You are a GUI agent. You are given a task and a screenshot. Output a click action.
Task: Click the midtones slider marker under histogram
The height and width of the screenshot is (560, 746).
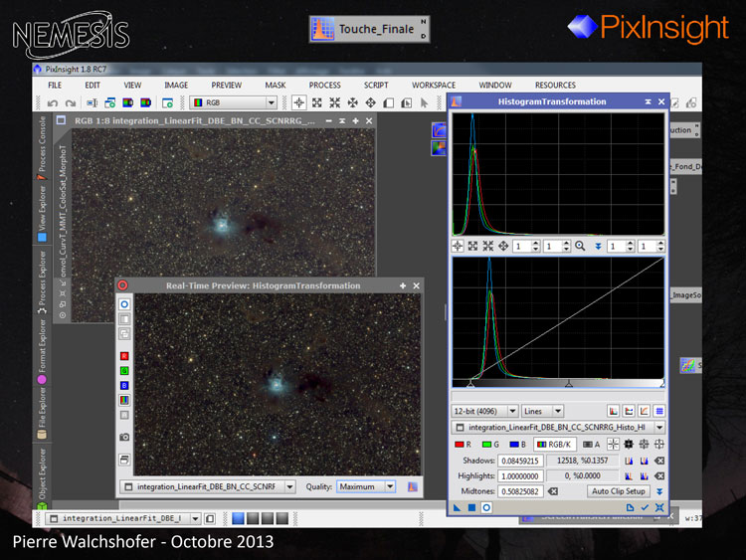tap(569, 383)
